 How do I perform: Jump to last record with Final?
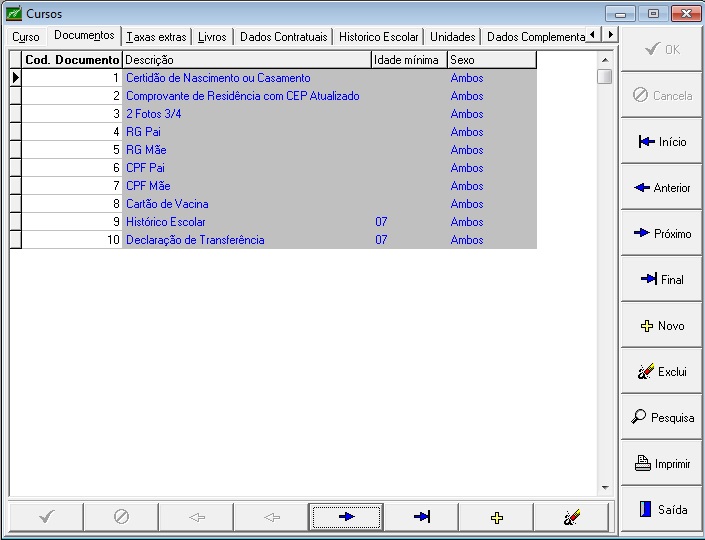pos(662,280)
